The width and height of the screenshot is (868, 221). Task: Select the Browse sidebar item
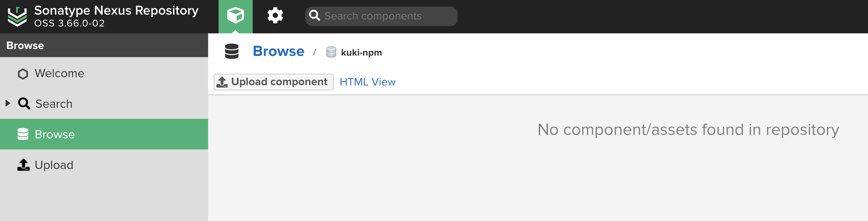(104, 134)
